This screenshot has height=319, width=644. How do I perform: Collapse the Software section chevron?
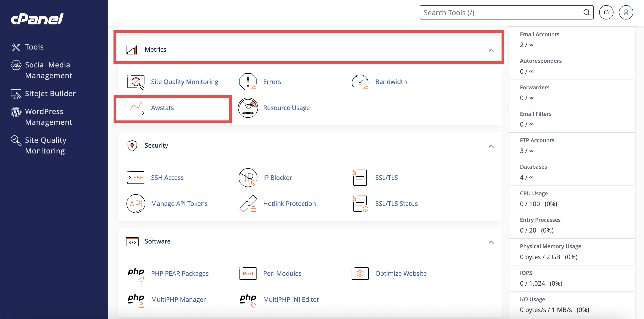click(x=491, y=242)
